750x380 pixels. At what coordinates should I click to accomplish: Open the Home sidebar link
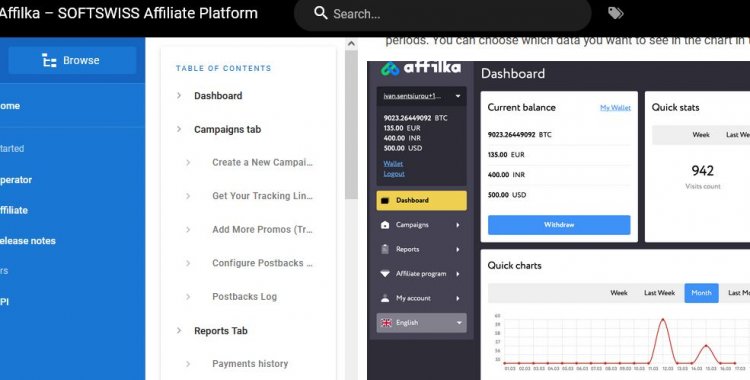coord(10,106)
